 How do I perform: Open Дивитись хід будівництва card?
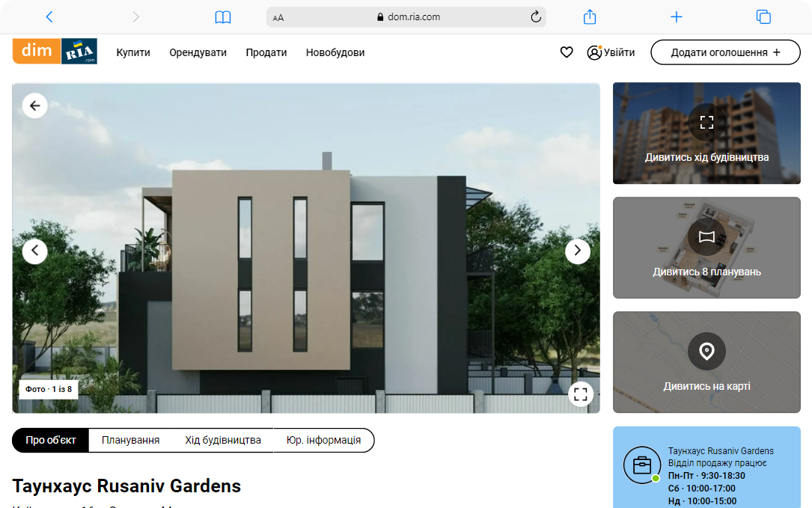[x=707, y=133]
